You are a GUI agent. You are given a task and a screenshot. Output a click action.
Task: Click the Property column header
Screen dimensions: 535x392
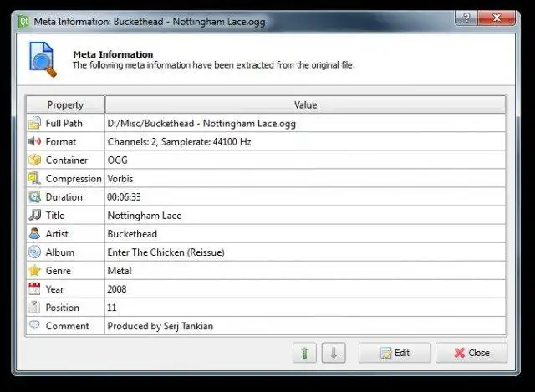pos(65,104)
